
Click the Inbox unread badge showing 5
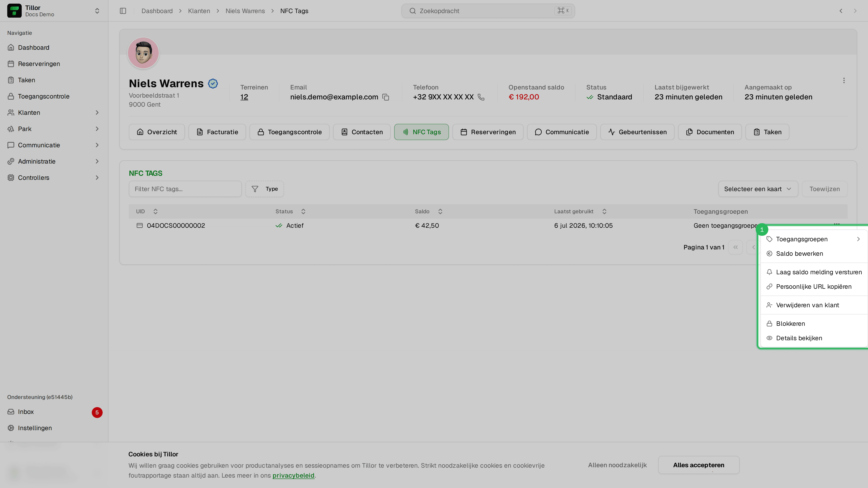click(97, 412)
